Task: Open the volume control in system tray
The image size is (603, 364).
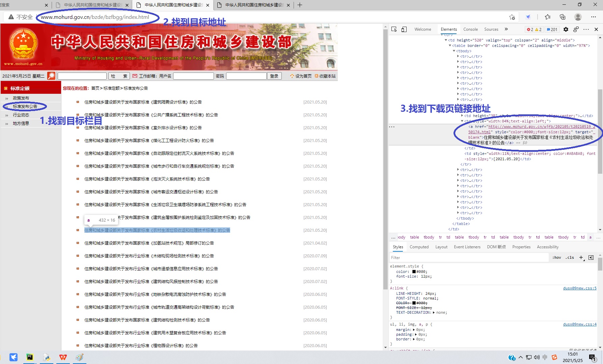Action: click(537, 357)
